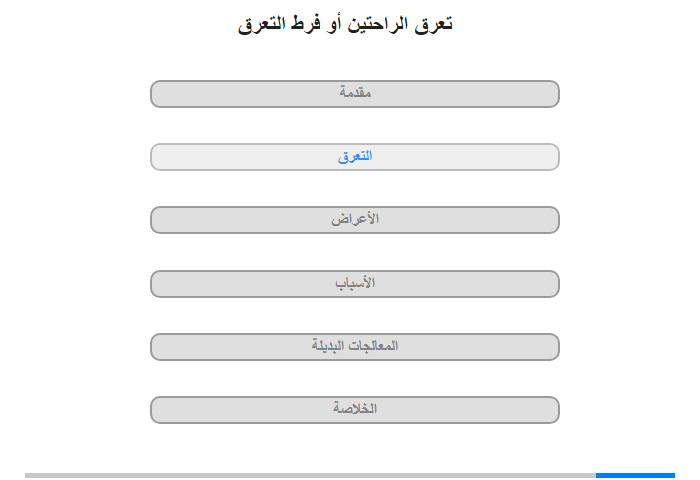Image resolution: width=700 pixels, height=480 pixels.
Task: Open المعالجات البديلة section
Action: click(x=354, y=346)
